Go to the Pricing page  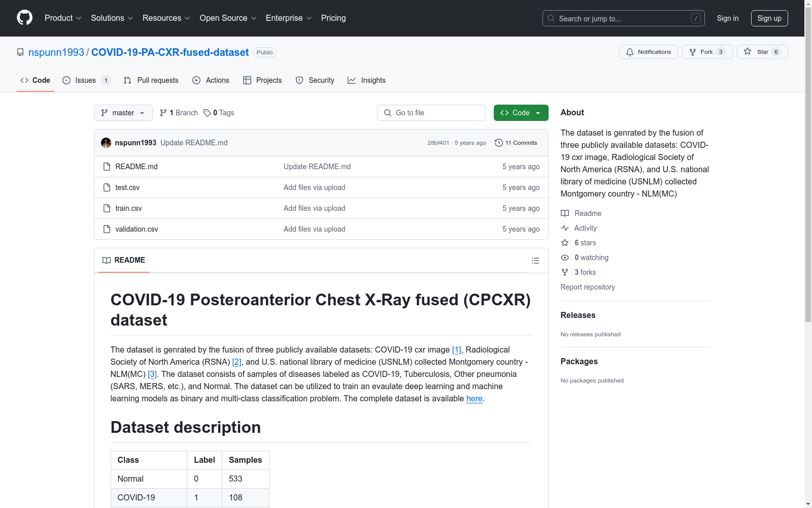coord(333,18)
